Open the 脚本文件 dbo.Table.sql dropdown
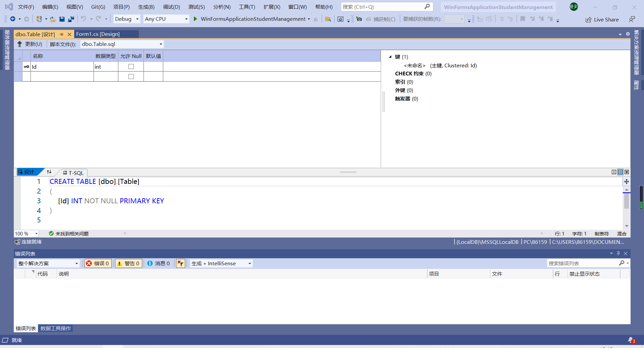This screenshot has height=348, width=644. (160, 44)
